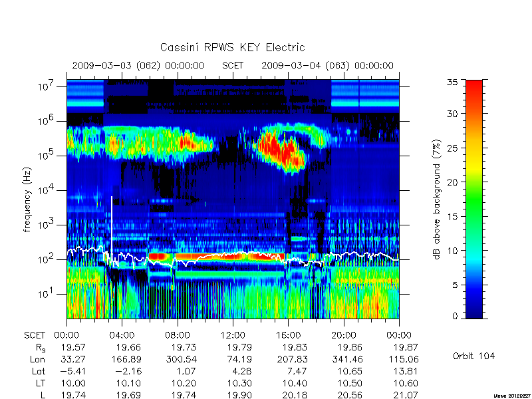Click the 10^2 frequency tick label

[47, 259]
